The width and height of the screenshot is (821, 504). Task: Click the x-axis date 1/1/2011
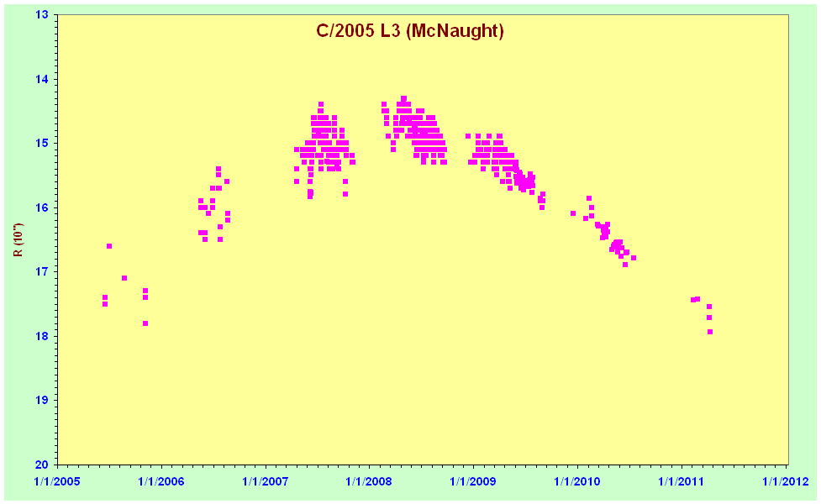[682, 481]
